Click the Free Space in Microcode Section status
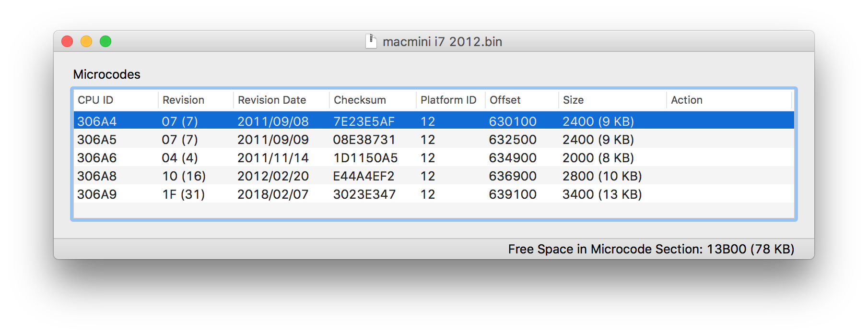 pyautogui.click(x=651, y=249)
